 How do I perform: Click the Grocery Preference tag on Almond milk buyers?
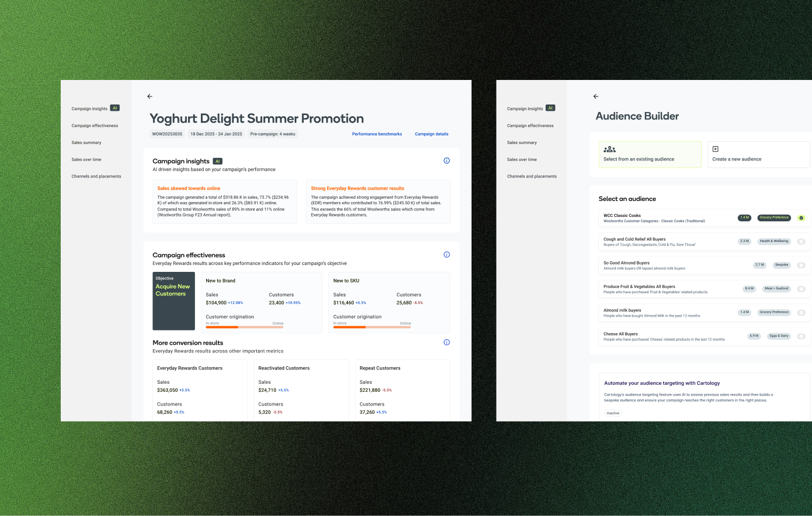click(x=774, y=312)
